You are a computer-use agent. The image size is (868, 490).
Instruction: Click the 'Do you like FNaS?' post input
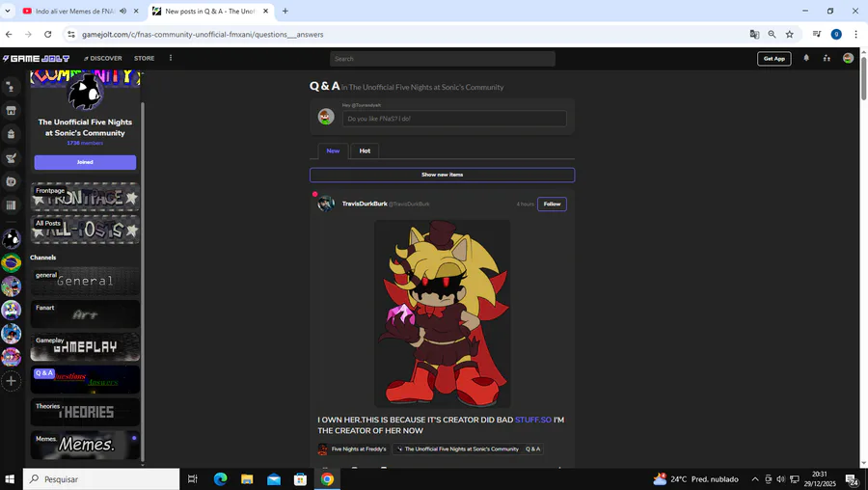coord(454,119)
